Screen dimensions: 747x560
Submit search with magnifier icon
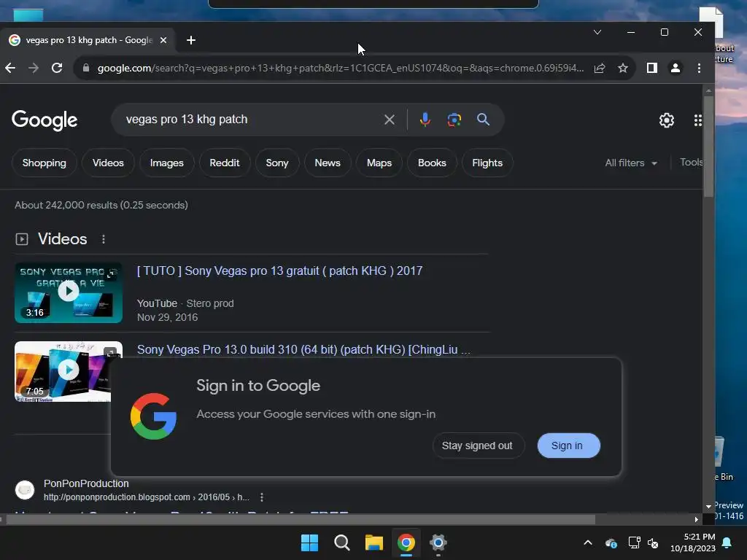(x=483, y=120)
